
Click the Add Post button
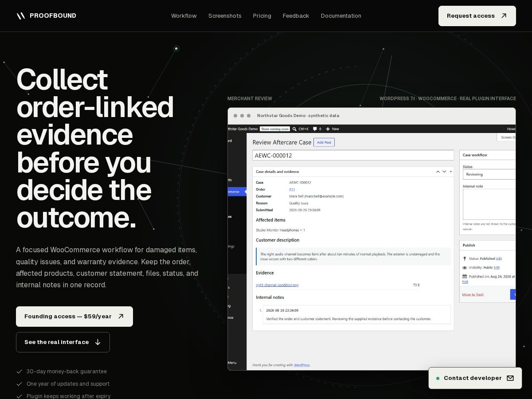324,142
